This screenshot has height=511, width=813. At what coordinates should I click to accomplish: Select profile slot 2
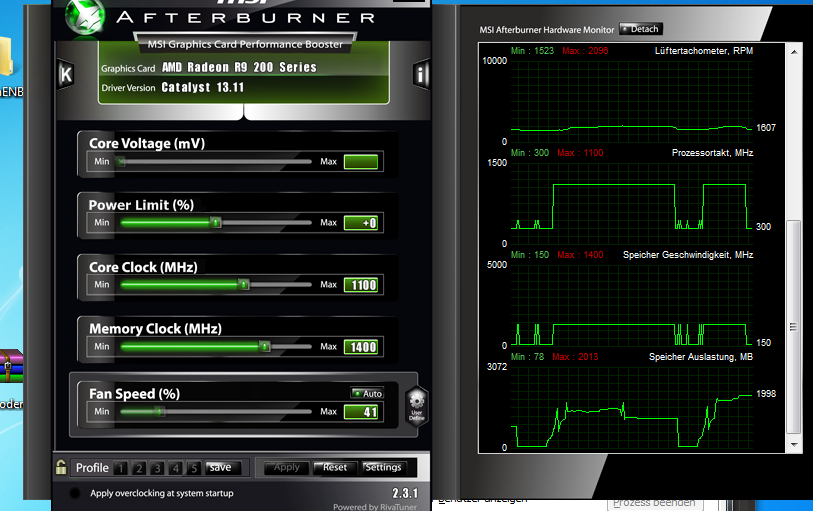(139, 468)
